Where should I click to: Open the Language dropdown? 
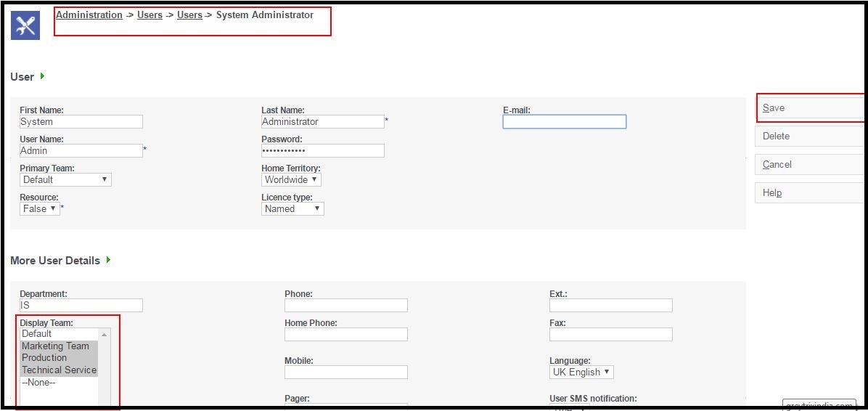(x=581, y=372)
